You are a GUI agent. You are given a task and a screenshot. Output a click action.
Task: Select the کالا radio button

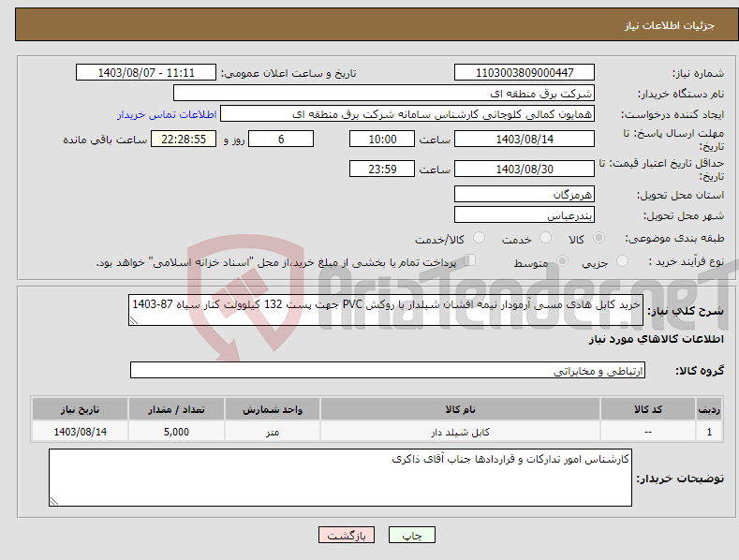(x=599, y=238)
